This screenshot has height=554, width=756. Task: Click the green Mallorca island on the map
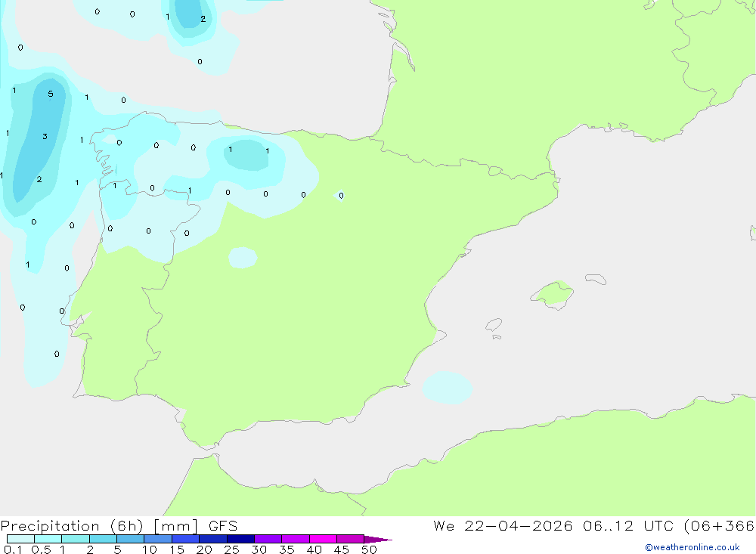tap(553, 294)
